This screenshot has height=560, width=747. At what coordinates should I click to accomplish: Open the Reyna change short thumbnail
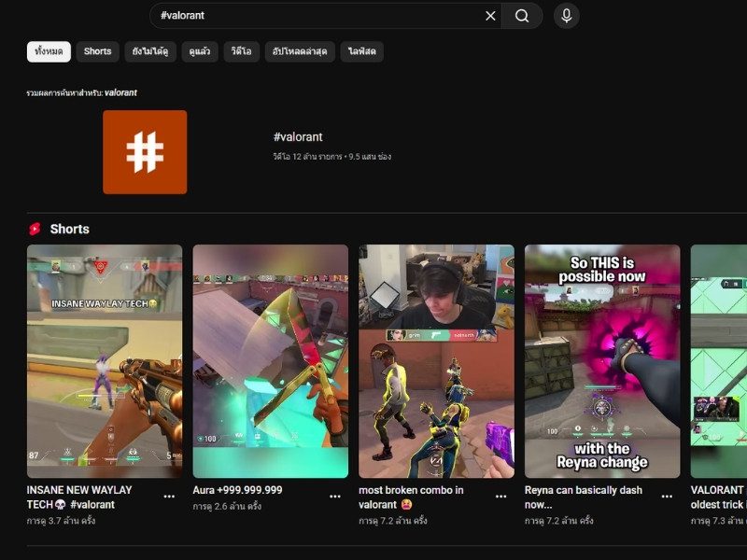point(602,361)
